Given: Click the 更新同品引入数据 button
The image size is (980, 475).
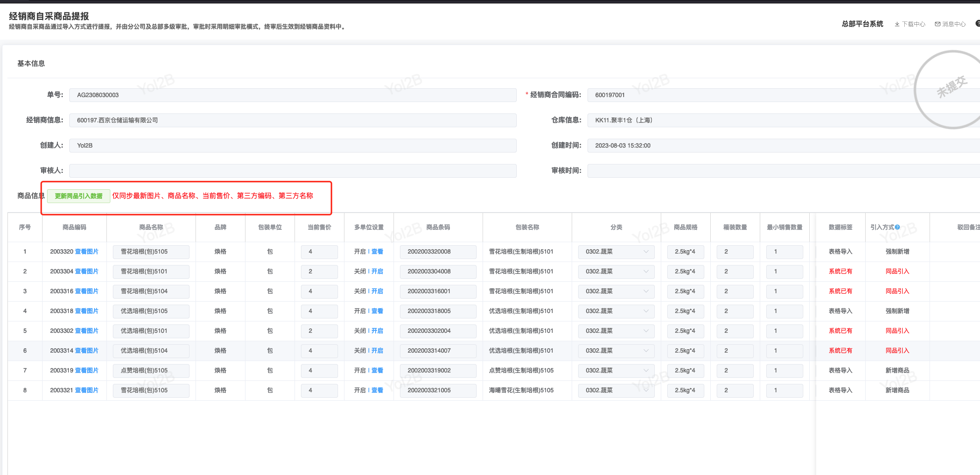Looking at the screenshot, I should pos(79,196).
